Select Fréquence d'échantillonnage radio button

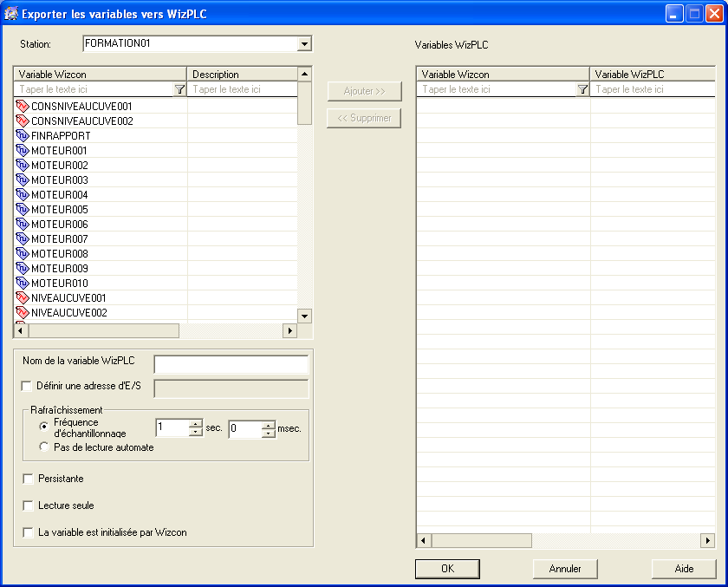pos(44,426)
